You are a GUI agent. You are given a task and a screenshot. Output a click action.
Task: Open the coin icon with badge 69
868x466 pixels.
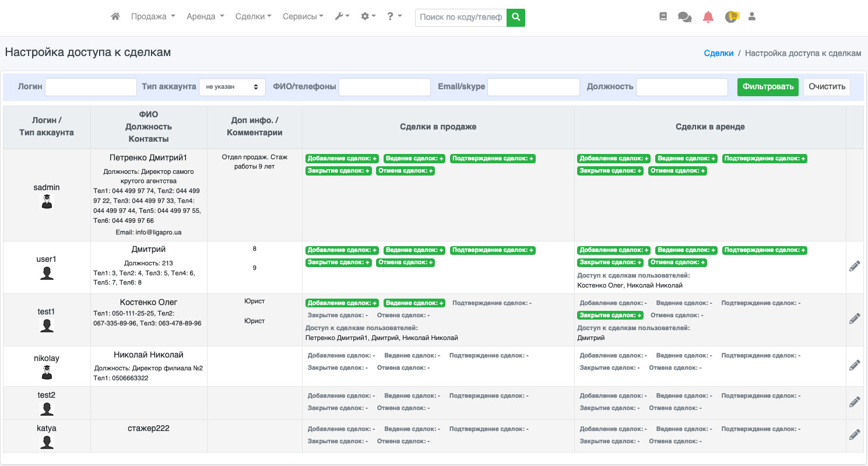point(731,17)
